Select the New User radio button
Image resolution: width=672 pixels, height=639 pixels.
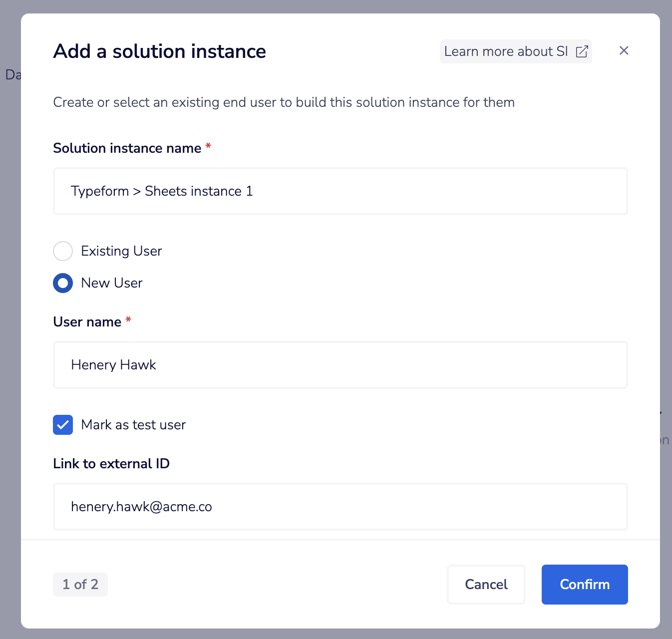(x=63, y=283)
